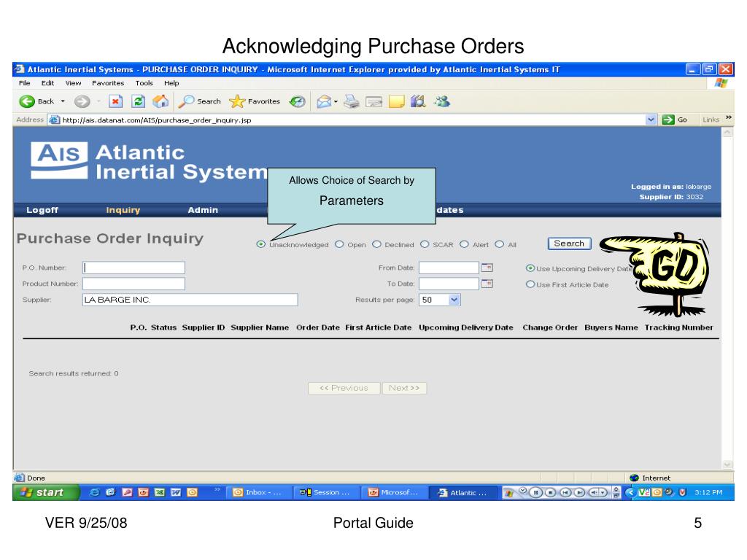The width and height of the screenshot is (747, 560).
Task: Select the SCAR radio button
Action: tap(425, 244)
